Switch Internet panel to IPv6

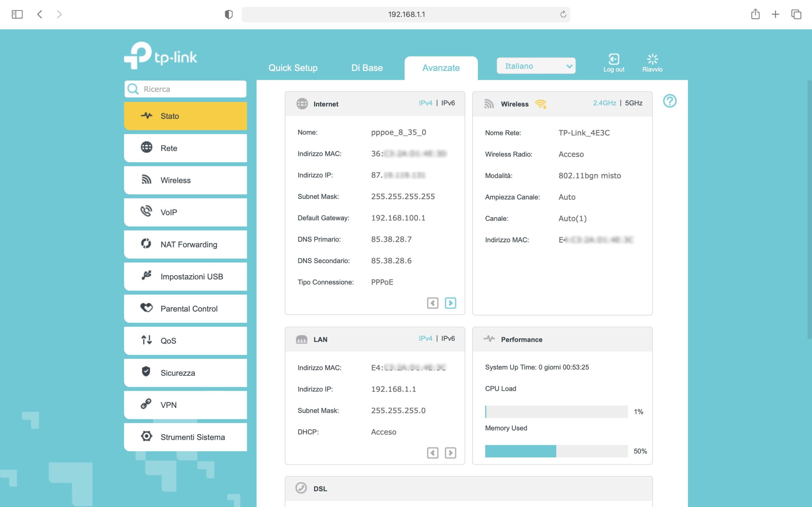click(448, 103)
